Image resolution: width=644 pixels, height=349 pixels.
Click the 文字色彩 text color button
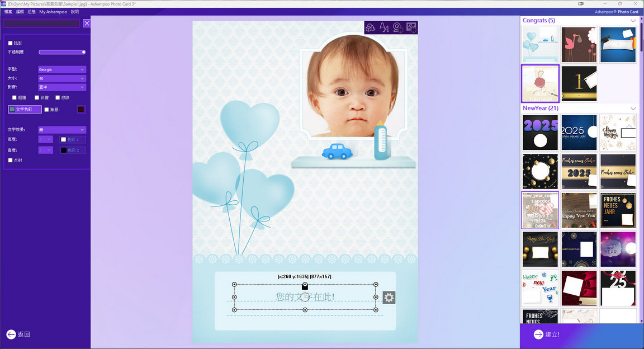[25, 110]
